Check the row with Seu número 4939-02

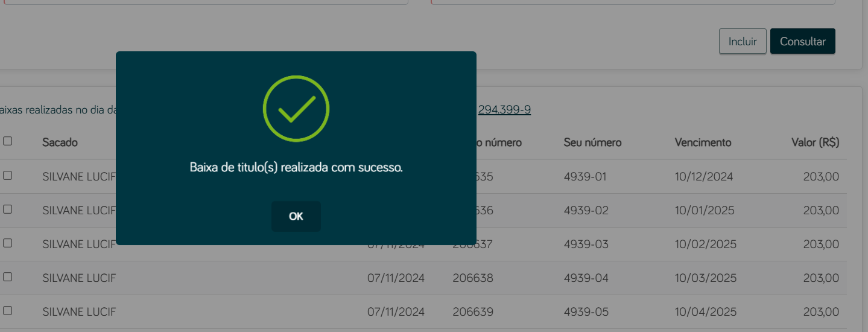[x=8, y=209]
